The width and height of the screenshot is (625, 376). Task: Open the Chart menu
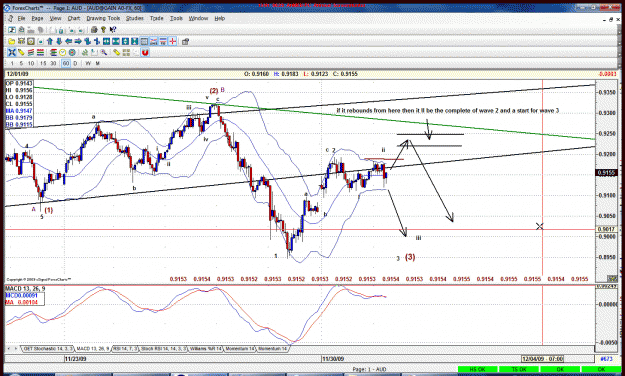[x=74, y=18]
